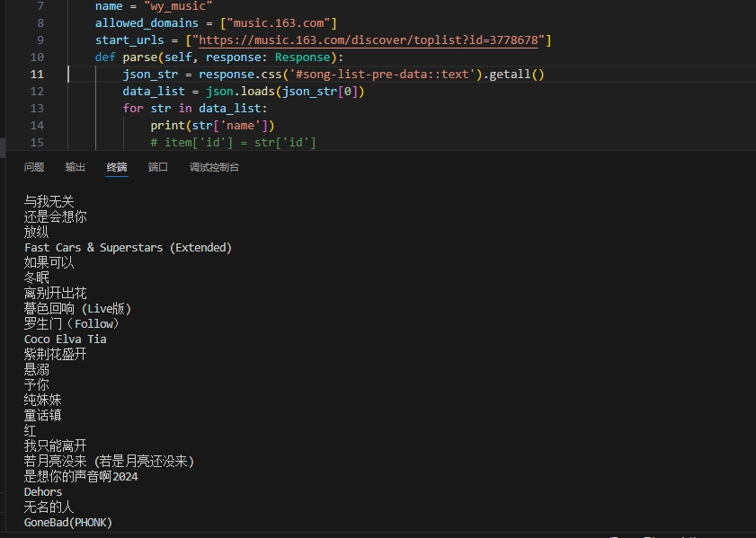Image resolution: width=756 pixels, height=538 pixels.
Task: Click the 'for' keyword on line 13
Action: coord(132,109)
